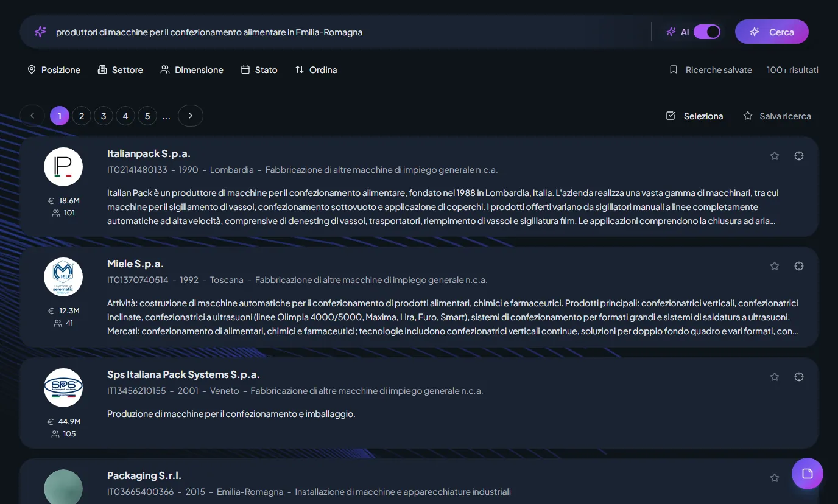The height and width of the screenshot is (504, 838).
Task: Open the Dimensione filter
Action: [192, 70]
